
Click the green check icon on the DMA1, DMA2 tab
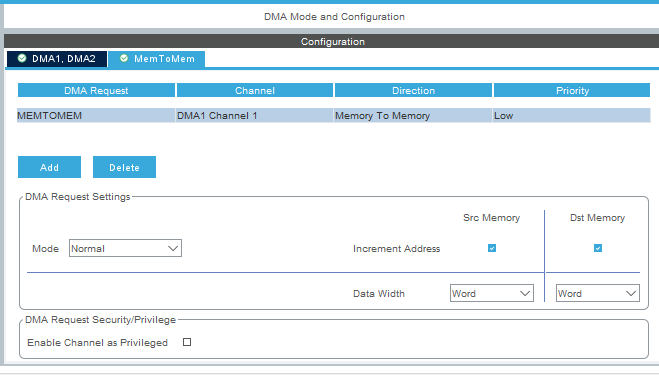click(22, 58)
